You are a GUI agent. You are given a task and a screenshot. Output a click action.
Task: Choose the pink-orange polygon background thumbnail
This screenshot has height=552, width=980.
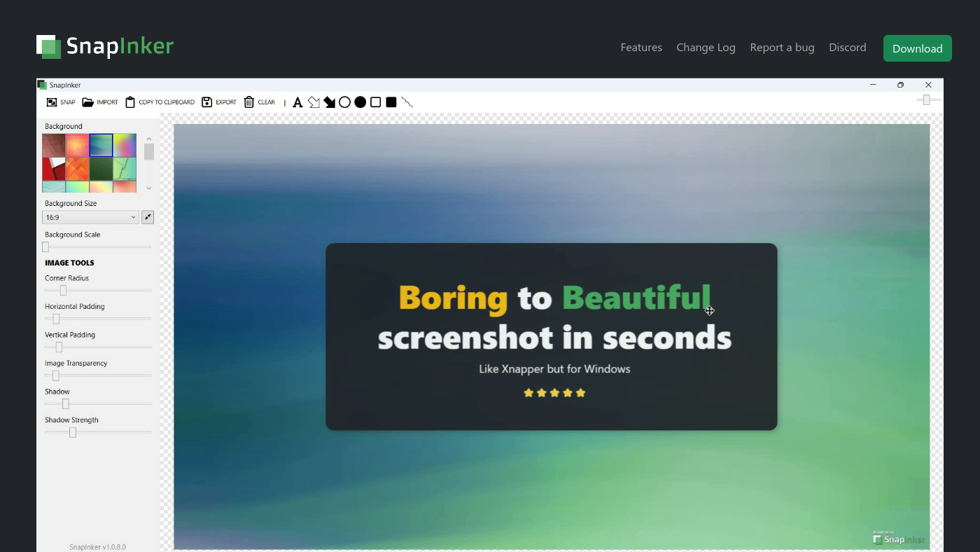(78, 146)
